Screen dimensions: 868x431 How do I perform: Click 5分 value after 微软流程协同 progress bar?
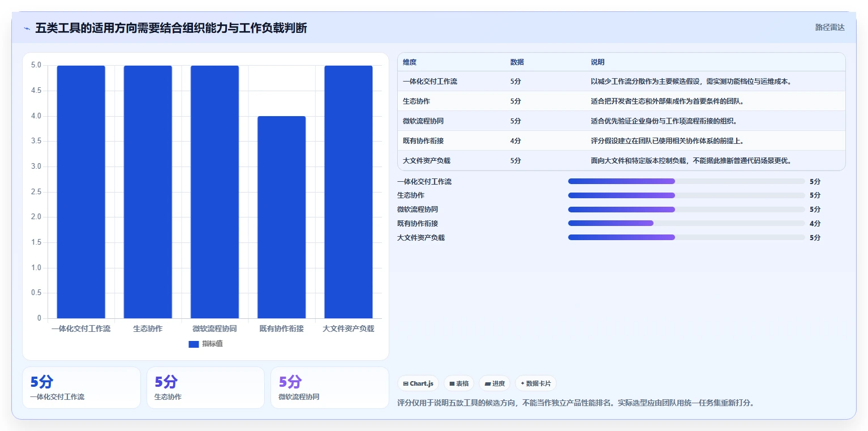[815, 210]
